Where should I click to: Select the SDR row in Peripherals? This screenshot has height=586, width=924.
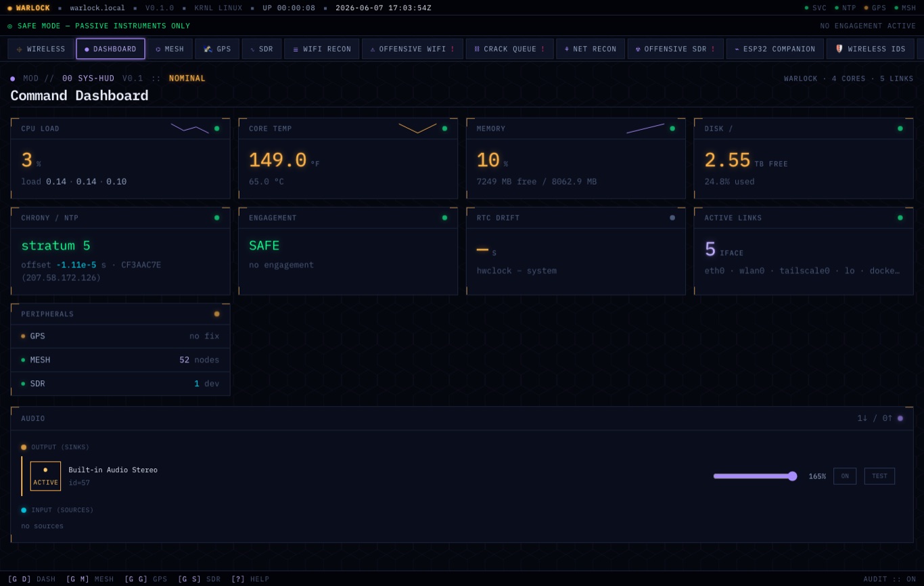click(x=120, y=384)
